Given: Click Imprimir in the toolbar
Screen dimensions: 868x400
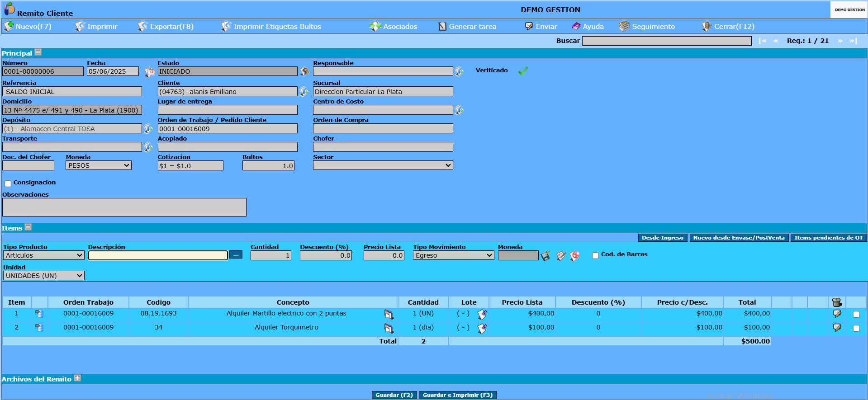Looking at the screenshot, I should click(96, 27).
